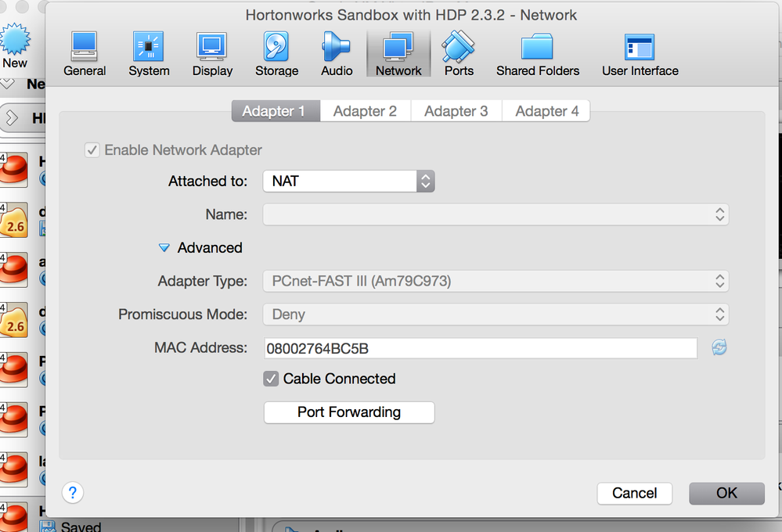Screen dimensions: 782x532
Task: Click the Port Forwarding button
Action: (349, 412)
